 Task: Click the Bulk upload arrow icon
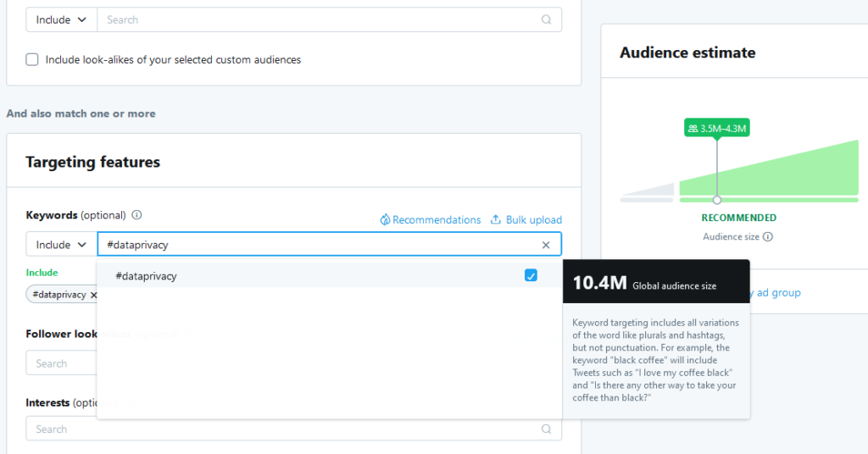point(496,219)
